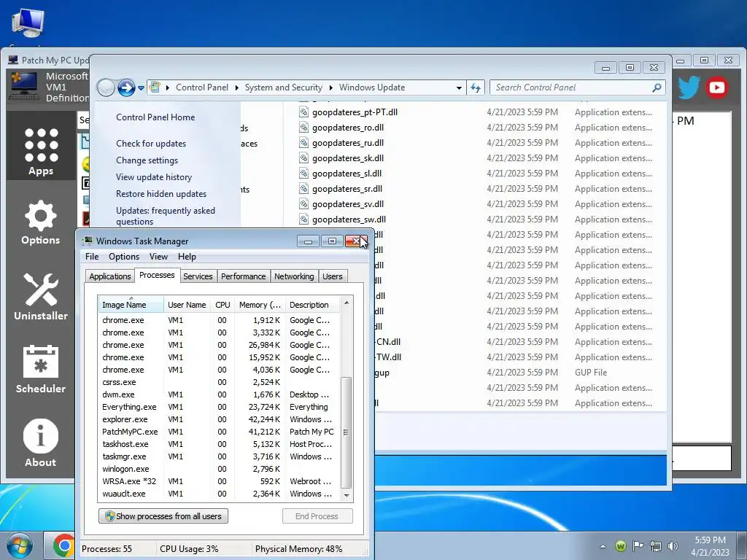Select the Everything.exe process row
747x560 pixels.
click(219, 407)
